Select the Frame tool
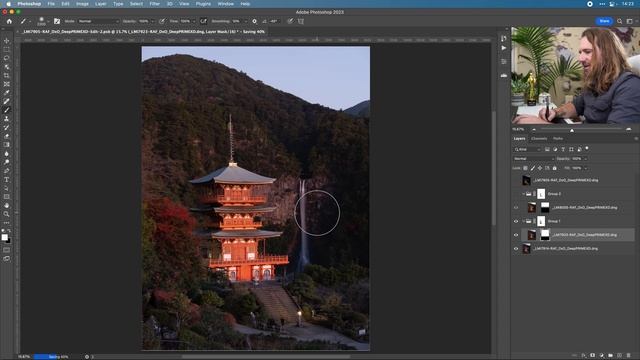Viewport: 640px width, 360px height. [x=7, y=84]
